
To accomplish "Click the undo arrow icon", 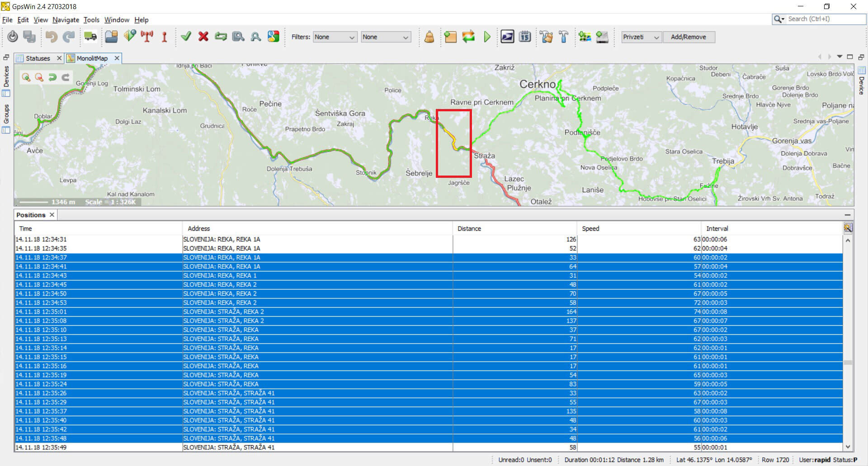I will 51,37.
